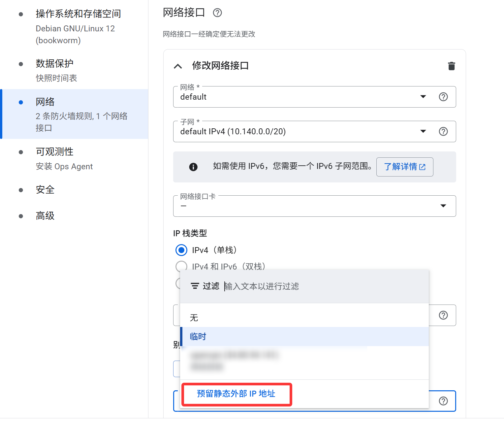Choose 临时 in the IP list

[304, 337]
